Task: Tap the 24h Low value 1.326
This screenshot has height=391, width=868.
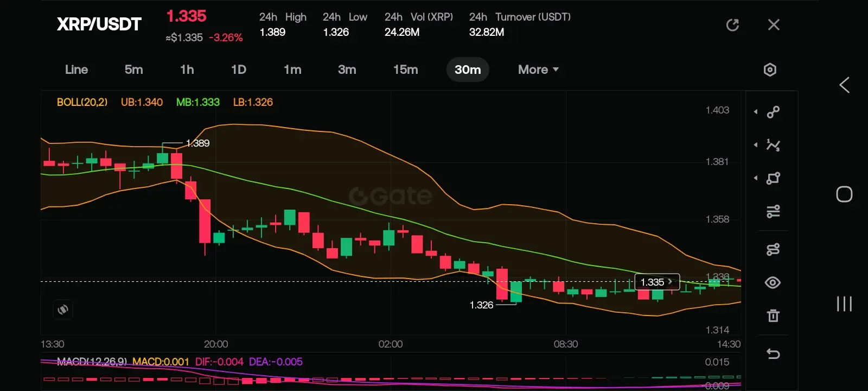Action: [x=336, y=32]
